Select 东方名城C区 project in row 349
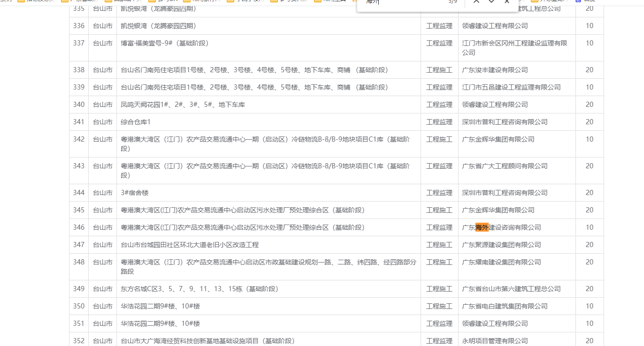Viewport: 644px width, 346px height. (199, 289)
